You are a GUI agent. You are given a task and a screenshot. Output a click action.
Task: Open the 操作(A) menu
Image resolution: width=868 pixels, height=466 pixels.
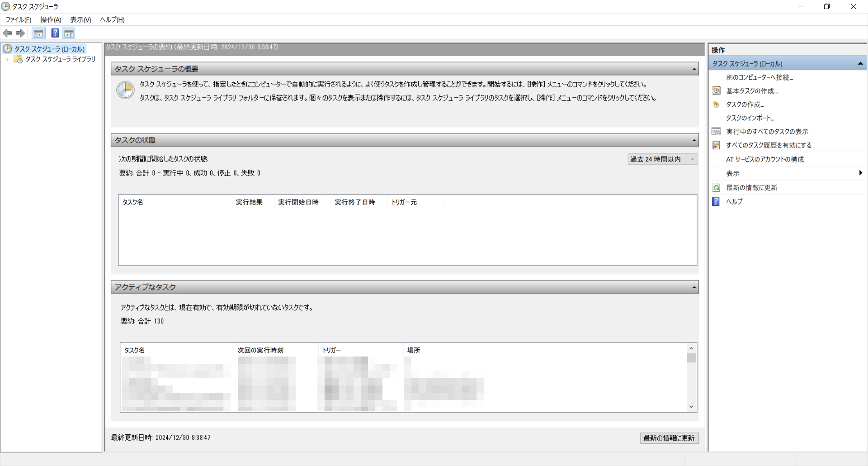pyautogui.click(x=50, y=20)
